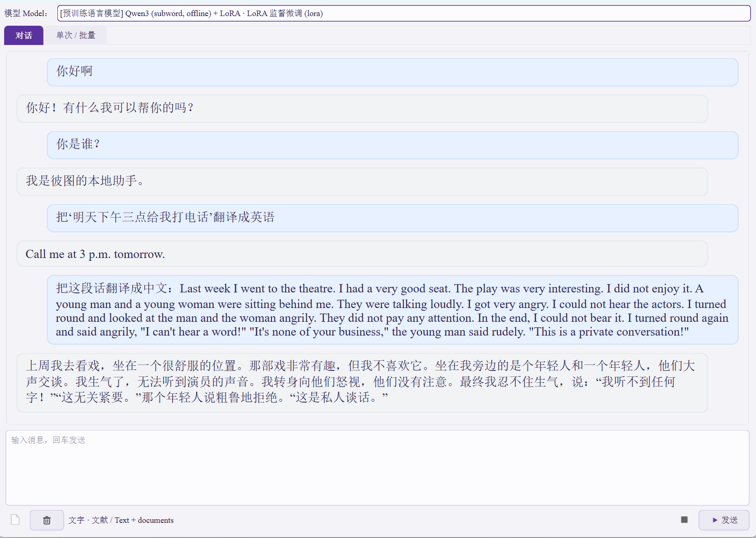Click the 模型 Model: label
The height and width of the screenshot is (538, 756).
[x=26, y=13]
